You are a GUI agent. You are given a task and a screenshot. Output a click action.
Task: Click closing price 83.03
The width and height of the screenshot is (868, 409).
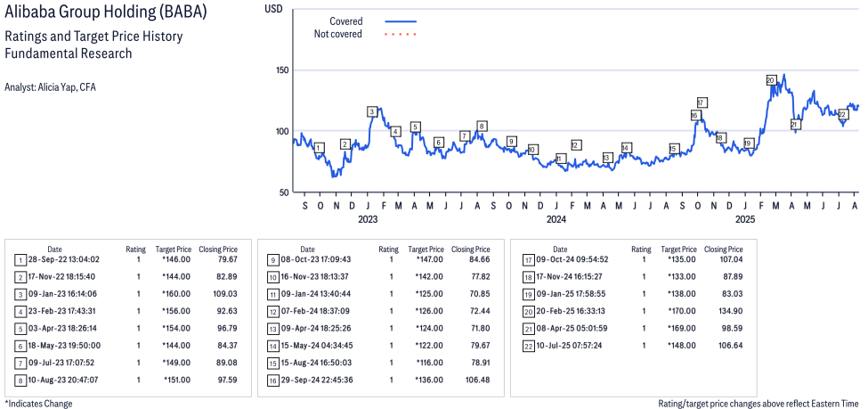pyautogui.click(x=731, y=294)
